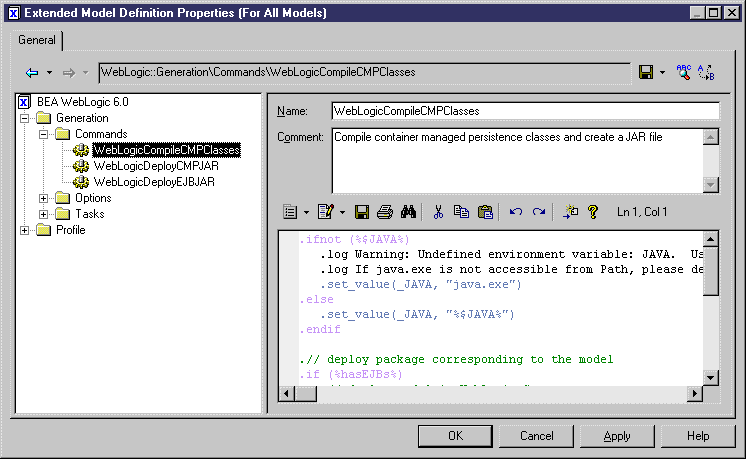This screenshot has height=459, width=746.
Task: Click into the Comment text box
Action: click(517, 161)
